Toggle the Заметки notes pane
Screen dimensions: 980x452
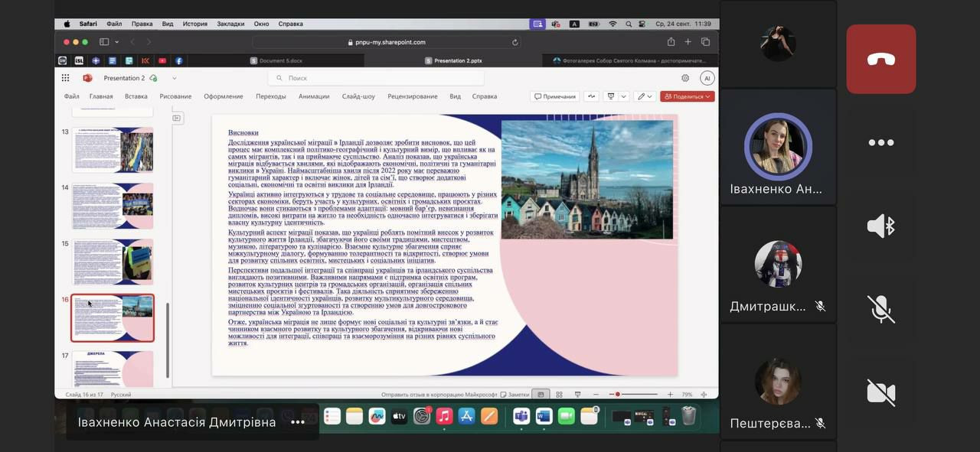[514, 395]
